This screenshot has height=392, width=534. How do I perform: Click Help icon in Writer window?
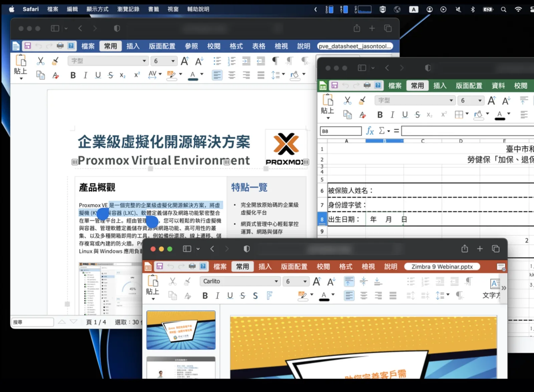pos(71,46)
